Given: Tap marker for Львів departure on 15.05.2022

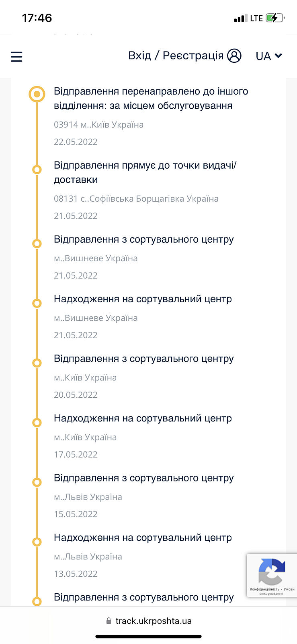Looking at the screenshot, I should pyautogui.click(x=37, y=482).
